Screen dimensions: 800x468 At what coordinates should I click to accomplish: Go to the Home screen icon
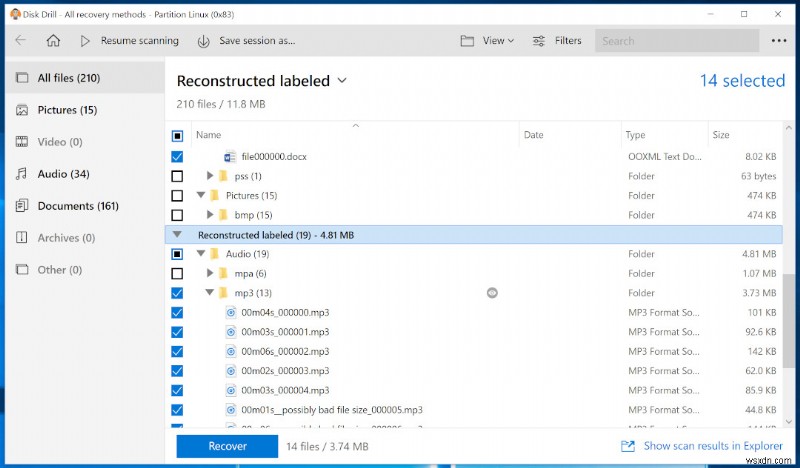tap(53, 41)
